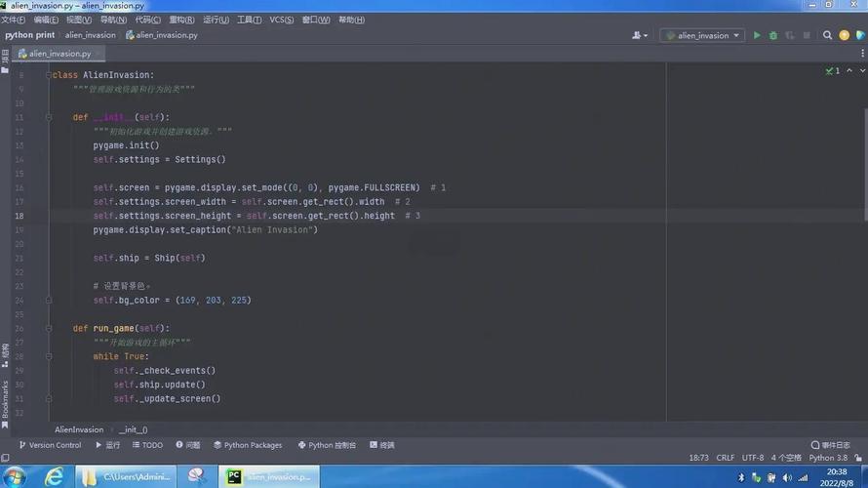Click the volume speaker tray icon
Image resolution: width=868 pixels, height=488 pixels.
coord(787,478)
